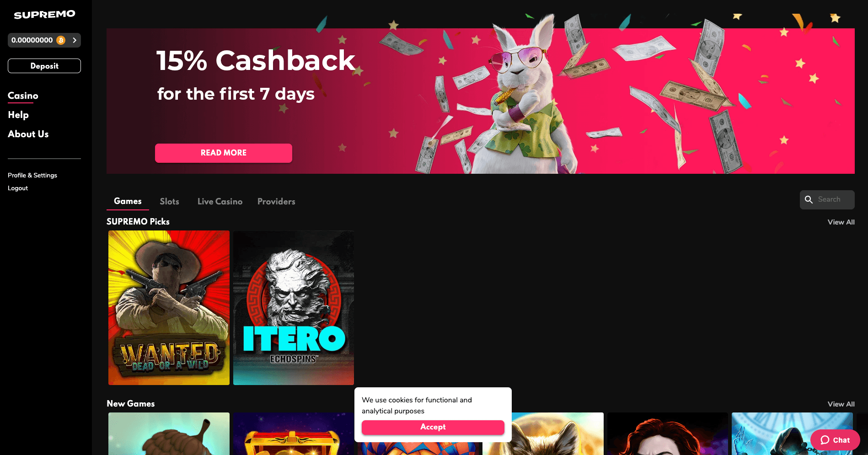The width and height of the screenshot is (868, 455).
Task: Select Casino in the sidebar
Action: pos(23,96)
